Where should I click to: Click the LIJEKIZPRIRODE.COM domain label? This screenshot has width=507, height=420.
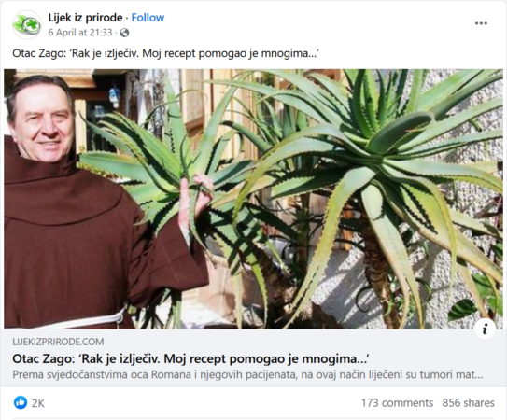[x=58, y=342]
